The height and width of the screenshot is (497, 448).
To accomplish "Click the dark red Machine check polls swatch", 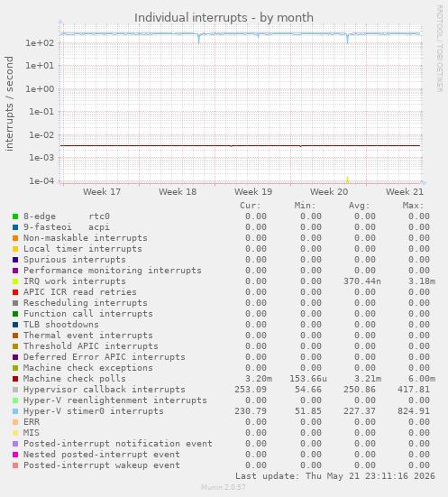I will (x=15, y=379).
